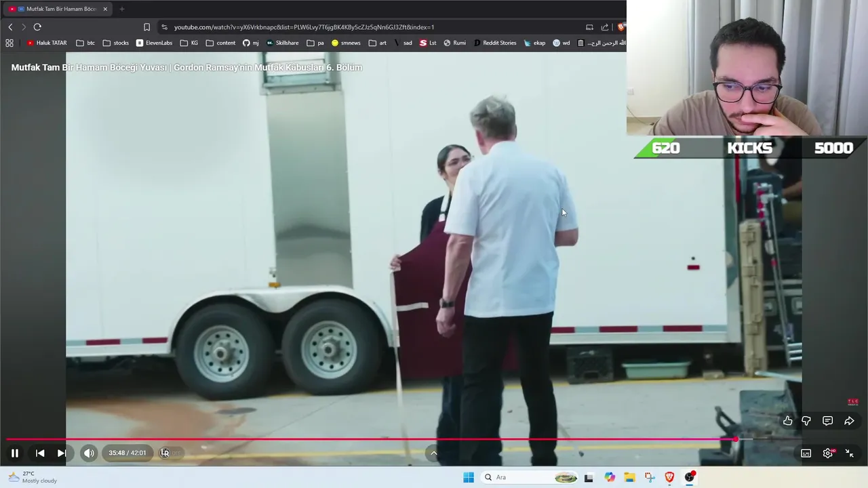Expand the pa bookmarks folder
868x488 pixels.
(315, 43)
